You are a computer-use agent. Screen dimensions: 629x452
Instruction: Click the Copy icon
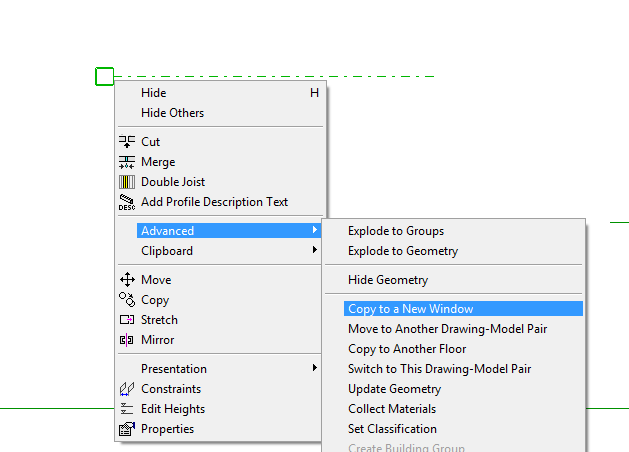[x=127, y=300]
